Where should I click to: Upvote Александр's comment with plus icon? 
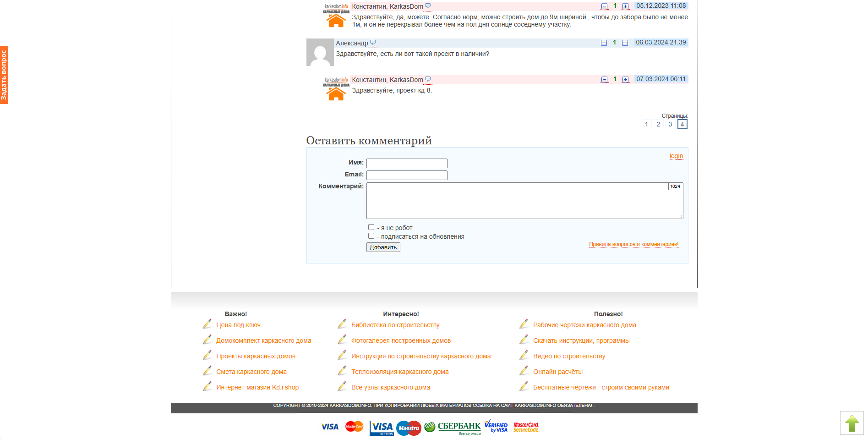pyautogui.click(x=625, y=43)
